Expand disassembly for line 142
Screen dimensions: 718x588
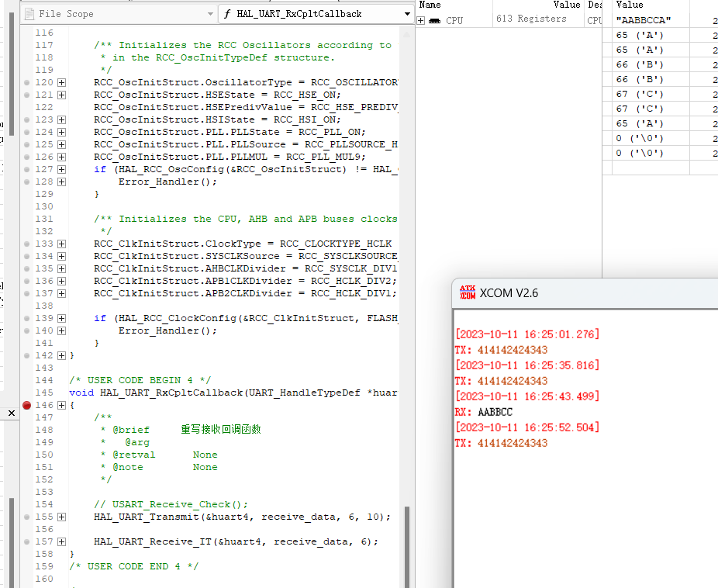click(x=61, y=355)
